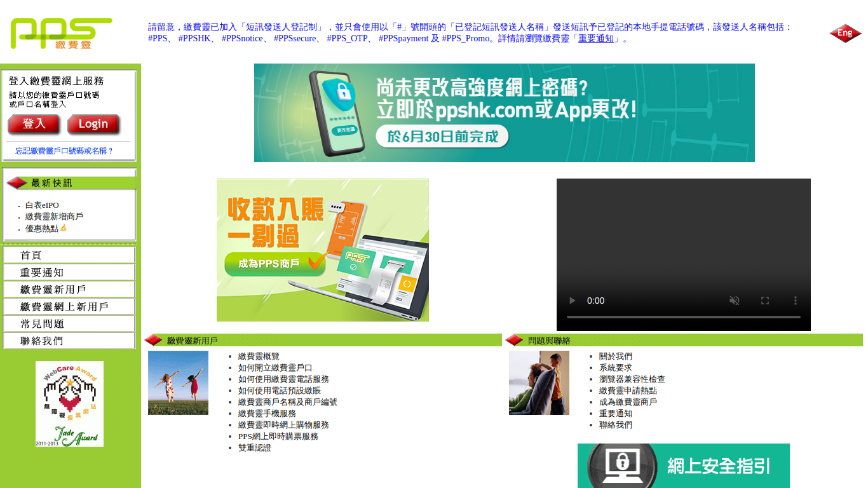This screenshot has height=488, width=868.
Task: Play the video
Action: (x=572, y=301)
